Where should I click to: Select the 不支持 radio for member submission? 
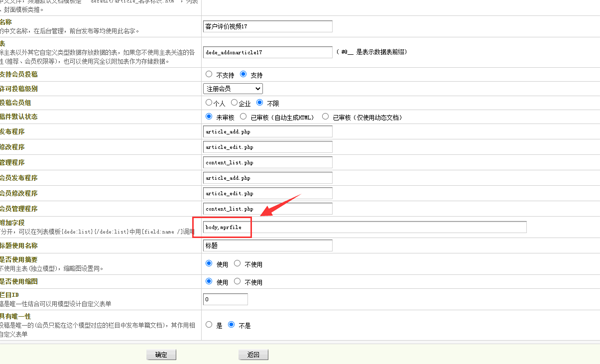[x=209, y=74]
